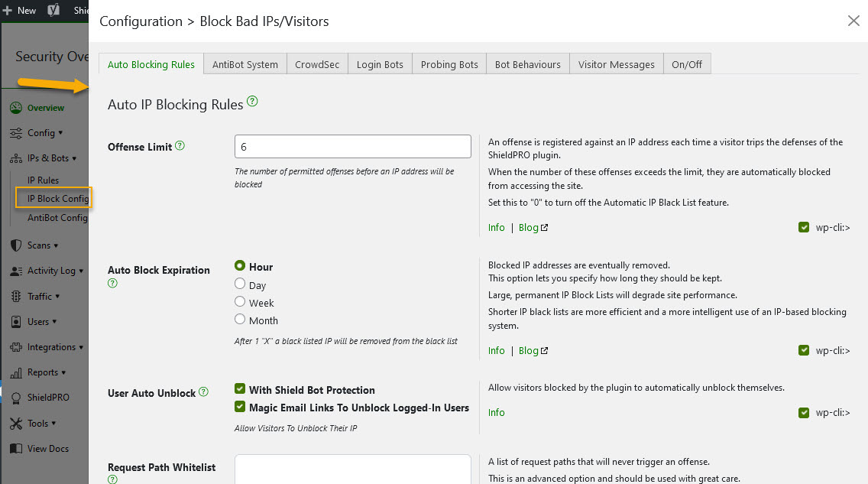Open help icon next to User Auto Unblock

tap(204, 392)
